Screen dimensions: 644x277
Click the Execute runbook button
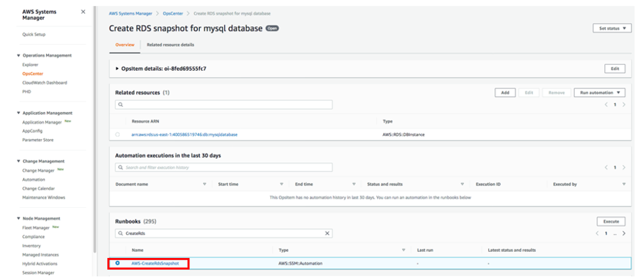(611, 222)
